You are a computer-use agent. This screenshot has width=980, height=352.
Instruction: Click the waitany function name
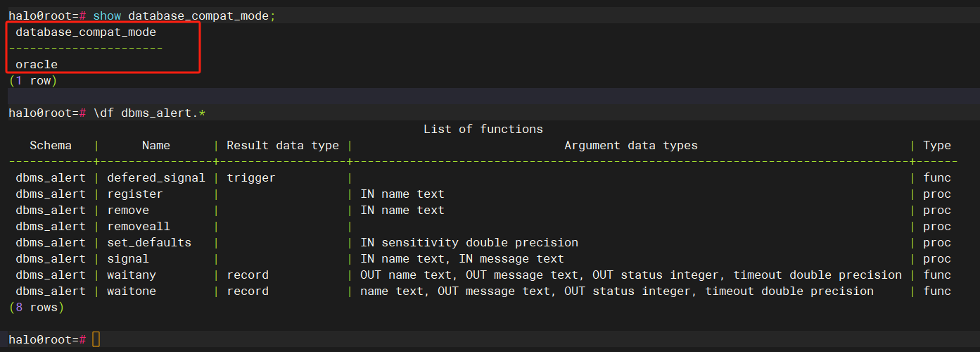click(x=131, y=275)
